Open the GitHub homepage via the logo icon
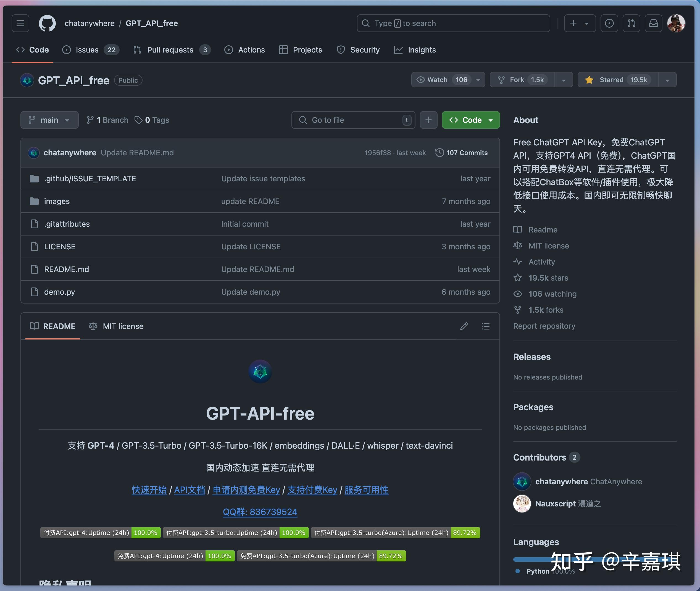Viewport: 700px width, 591px height. pos(47,23)
